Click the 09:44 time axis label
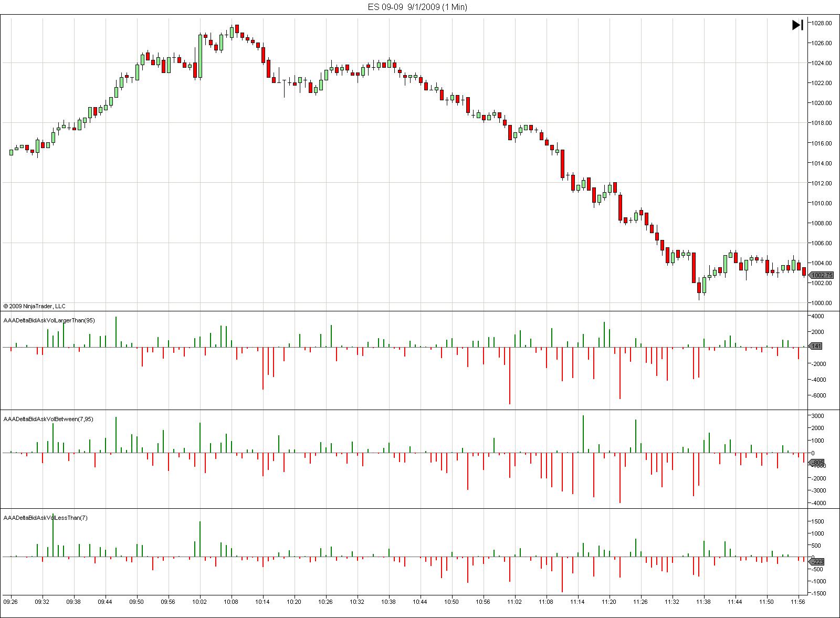 coord(105,602)
